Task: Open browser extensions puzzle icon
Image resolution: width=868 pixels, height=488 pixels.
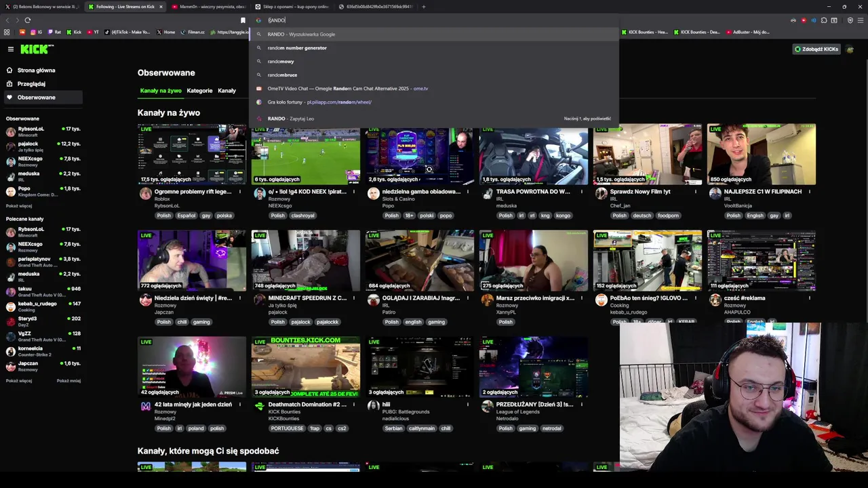Action: click(824, 20)
